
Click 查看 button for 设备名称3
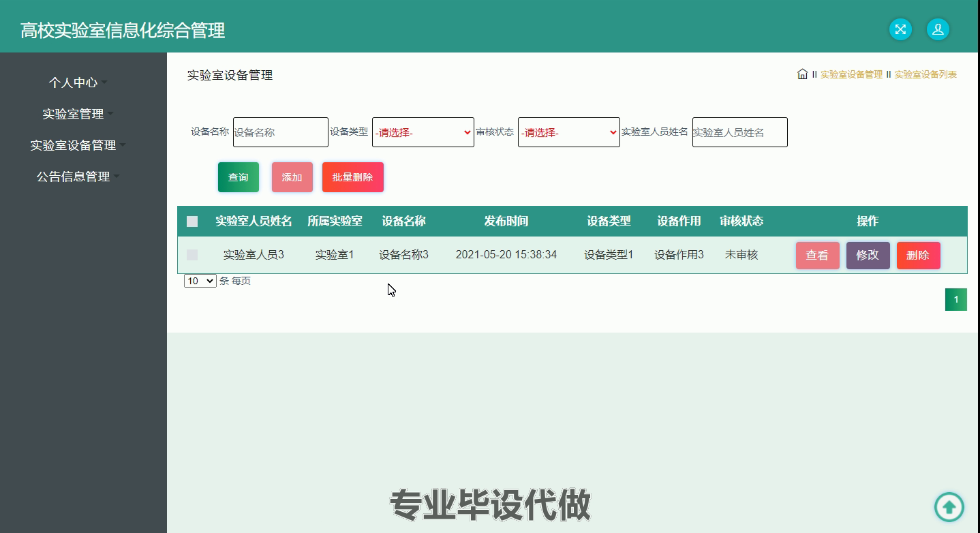coord(818,256)
